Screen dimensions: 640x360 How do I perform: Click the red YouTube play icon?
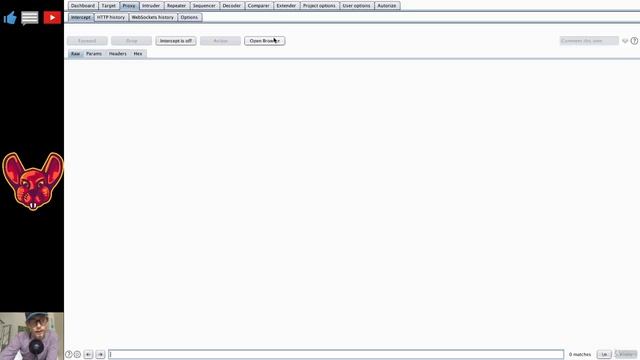(52, 18)
